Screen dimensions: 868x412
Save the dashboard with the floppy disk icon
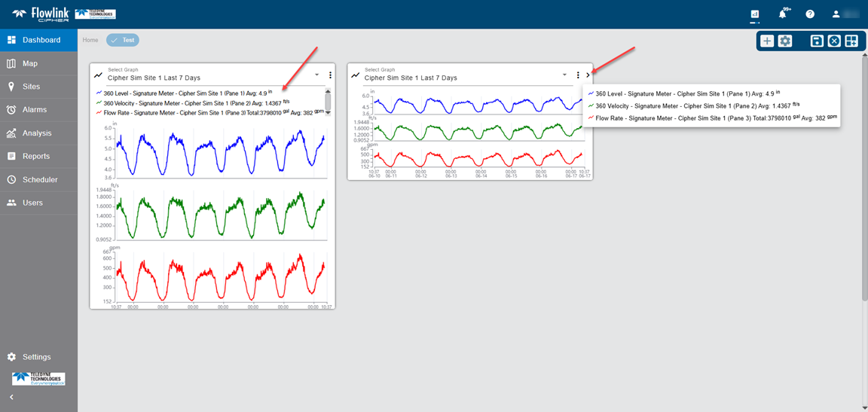816,41
